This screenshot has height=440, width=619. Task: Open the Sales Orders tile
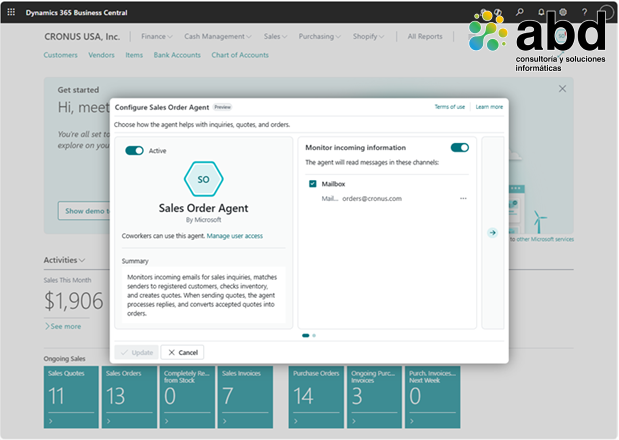click(129, 397)
